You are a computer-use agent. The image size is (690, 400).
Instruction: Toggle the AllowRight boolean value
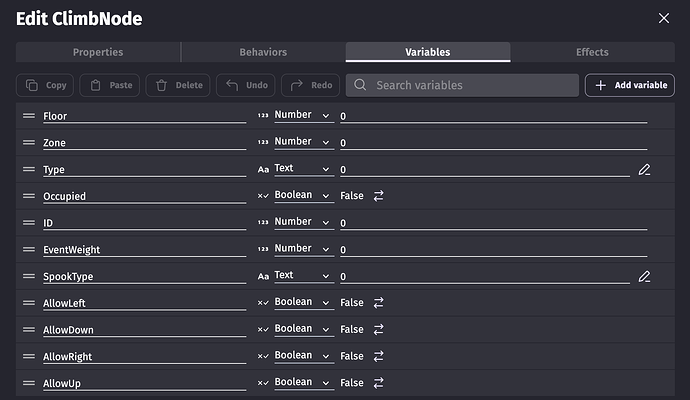[378, 356]
